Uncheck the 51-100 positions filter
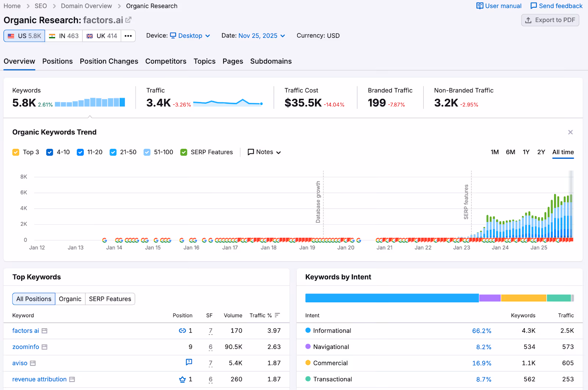Image resolution: width=588 pixels, height=390 pixels. (x=147, y=152)
